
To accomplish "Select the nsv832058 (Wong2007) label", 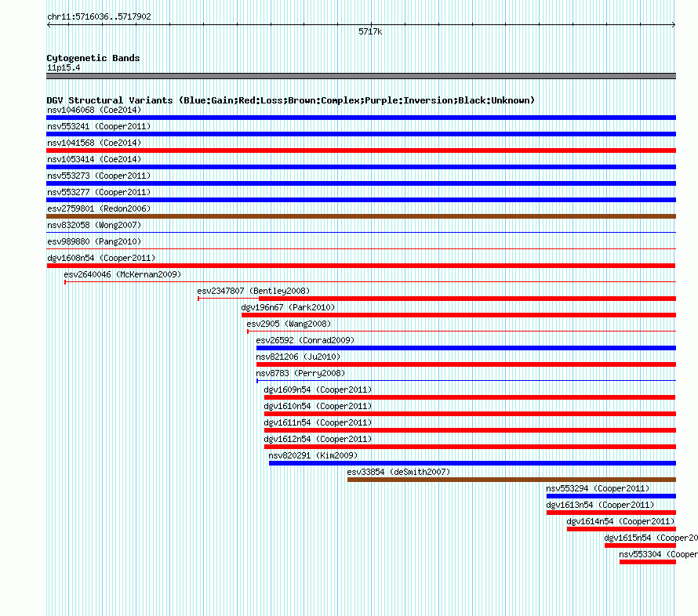I will point(94,225).
